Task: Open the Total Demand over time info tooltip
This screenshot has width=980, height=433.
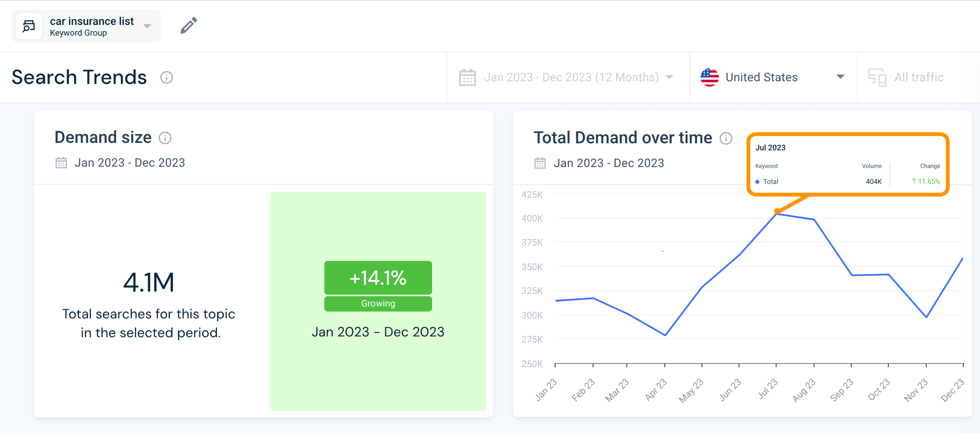Action: (x=726, y=139)
